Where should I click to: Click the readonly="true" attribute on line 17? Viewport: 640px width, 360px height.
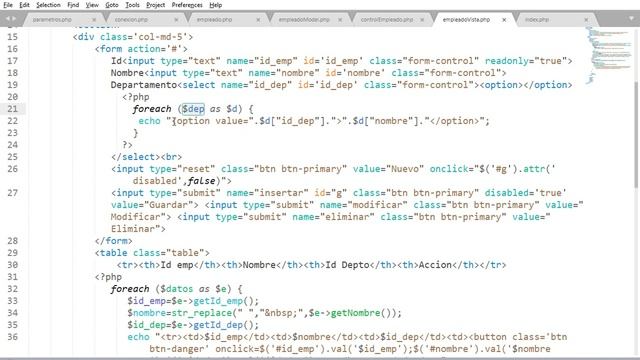(525, 61)
